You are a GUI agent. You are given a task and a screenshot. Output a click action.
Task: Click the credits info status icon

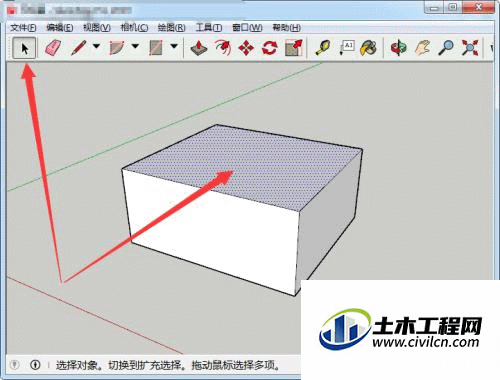(35, 365)
